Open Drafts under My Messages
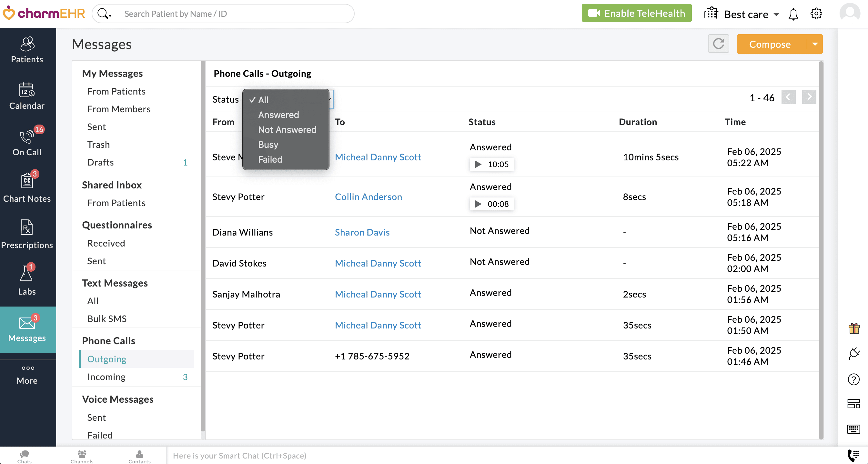 coord(100,162)
